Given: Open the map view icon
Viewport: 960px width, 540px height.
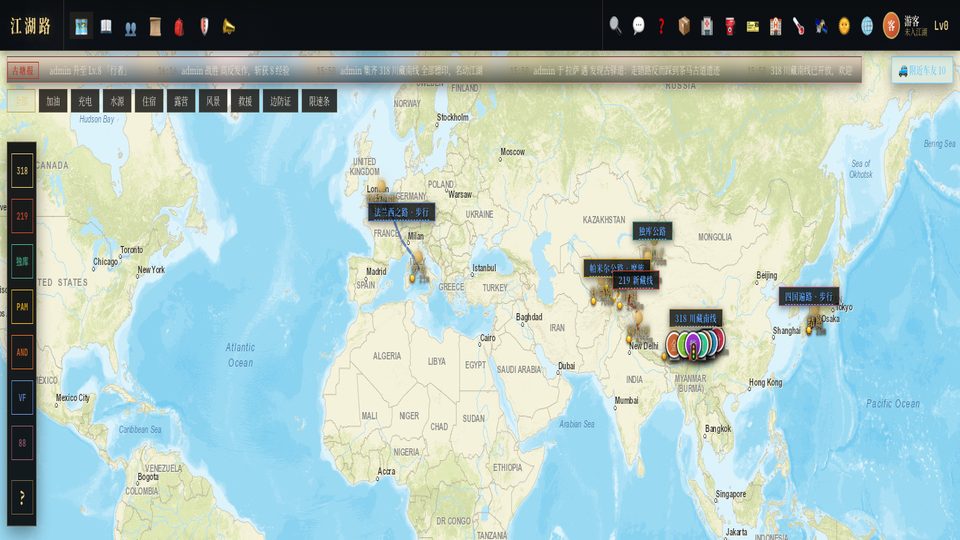Looking at the screenshot, I should pyautogui.click(x=81, y=26).
